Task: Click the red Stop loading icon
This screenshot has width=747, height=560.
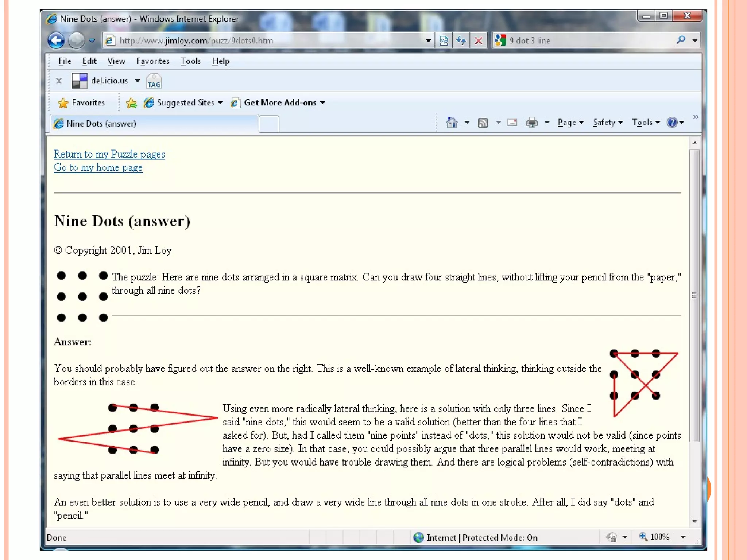Action: click(x=479, y=40)
